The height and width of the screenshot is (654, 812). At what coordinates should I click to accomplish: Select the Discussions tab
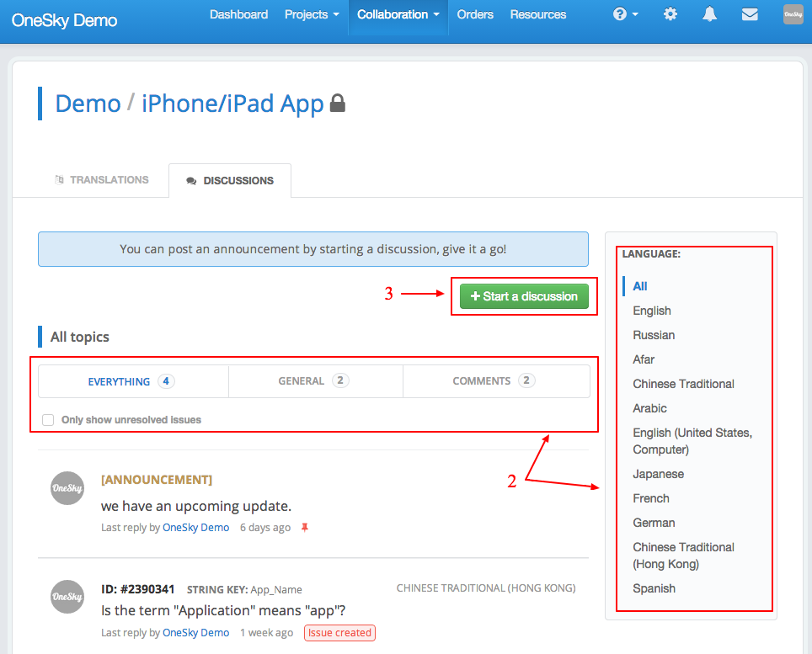[x=230, y=181]
